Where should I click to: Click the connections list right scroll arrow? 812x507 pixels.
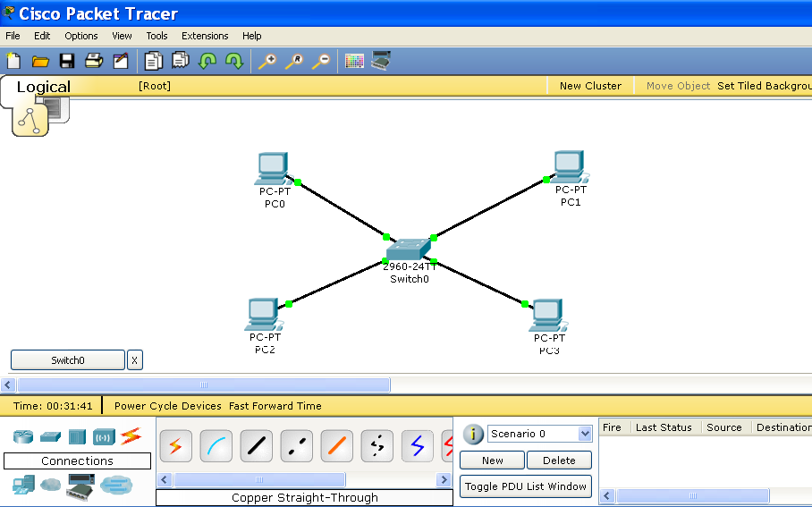click(x=444, y=479)
